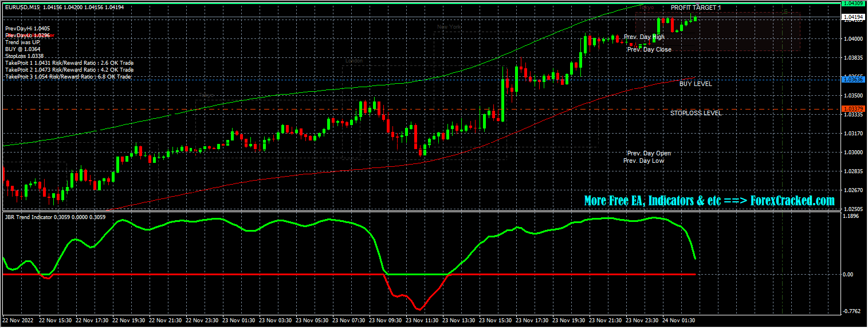Click the '23 Nov 15:30' time label
Viewport: 868px width, 328px height.
496,321
